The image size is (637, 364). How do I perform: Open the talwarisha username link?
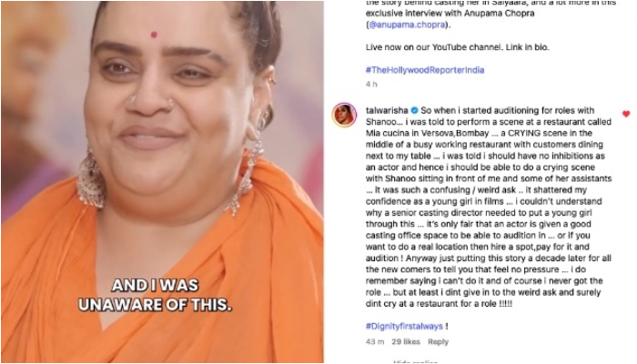coord(387,110)
